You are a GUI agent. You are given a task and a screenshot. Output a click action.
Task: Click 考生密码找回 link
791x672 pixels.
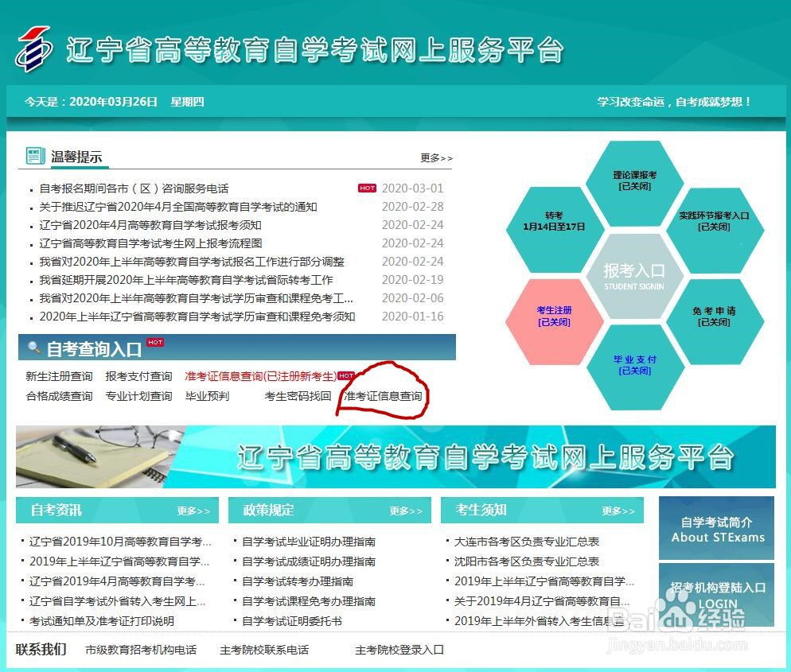[298, 396]
